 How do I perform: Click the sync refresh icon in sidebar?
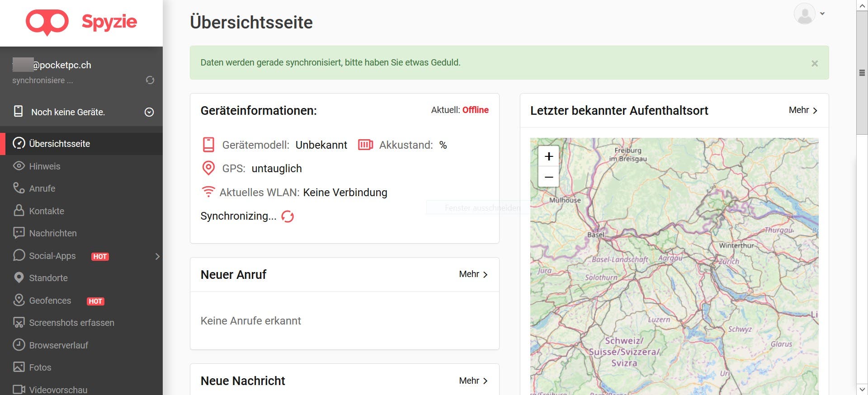tap(150, 80)
